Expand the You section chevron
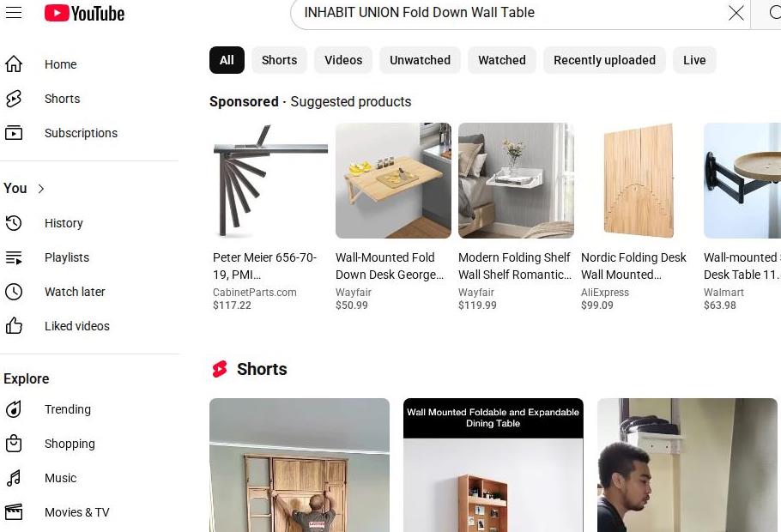 [41, 189]
